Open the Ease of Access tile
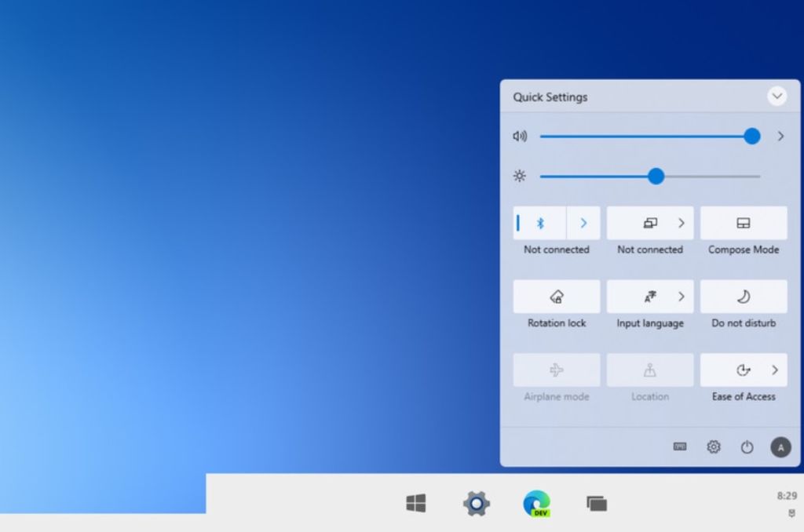This screenshot has height=532, width=804. click(744, 370)
